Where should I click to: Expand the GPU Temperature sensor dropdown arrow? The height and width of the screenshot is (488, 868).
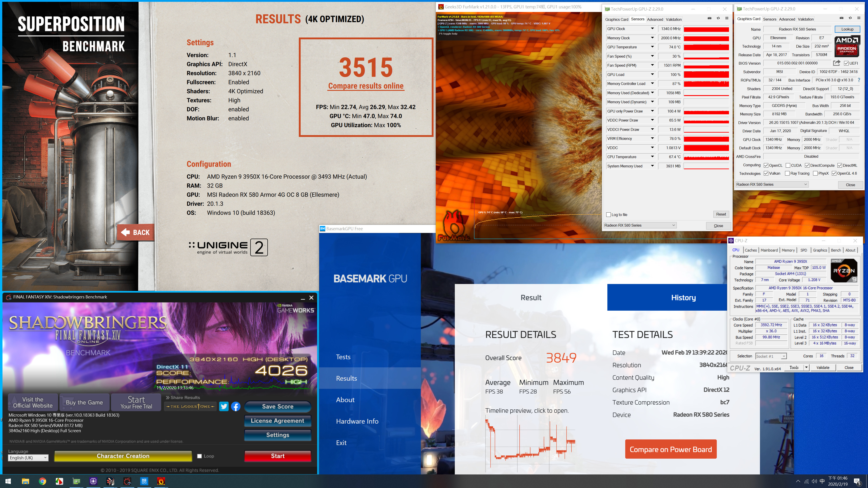pyautogui.click(x=652, y=47)
